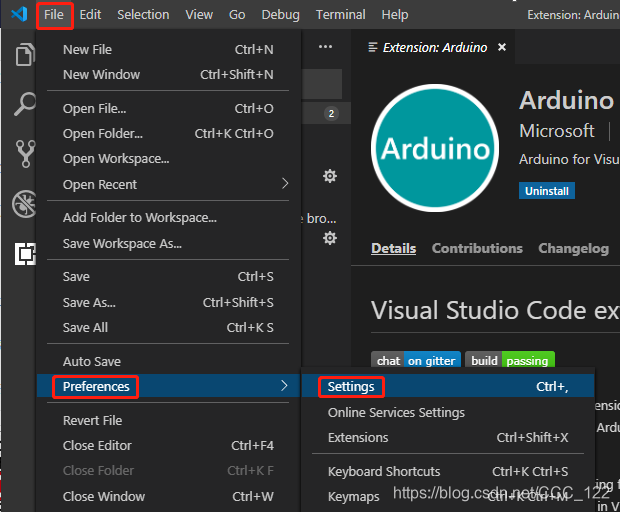Click the badge showing count 2
Image resolution: width=620 pixels, height=512 pixels.
(331, 114)
